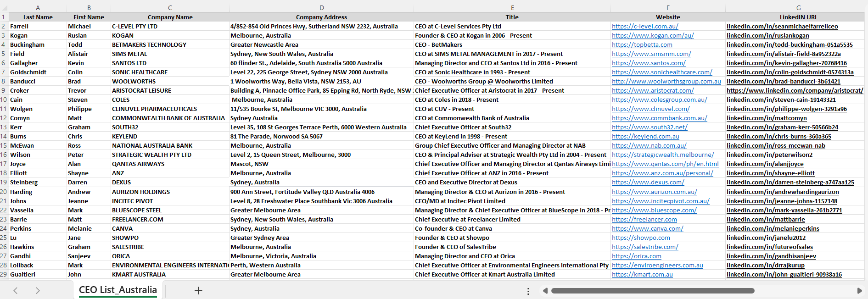Select the Company Name header cell
The height and width of the screenshot is (299, 868).
pos(170,17)
